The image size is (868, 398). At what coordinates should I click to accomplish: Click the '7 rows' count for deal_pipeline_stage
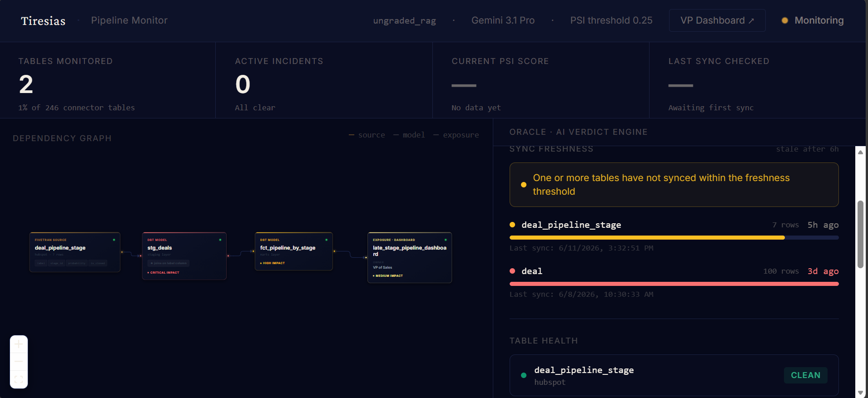785,225
